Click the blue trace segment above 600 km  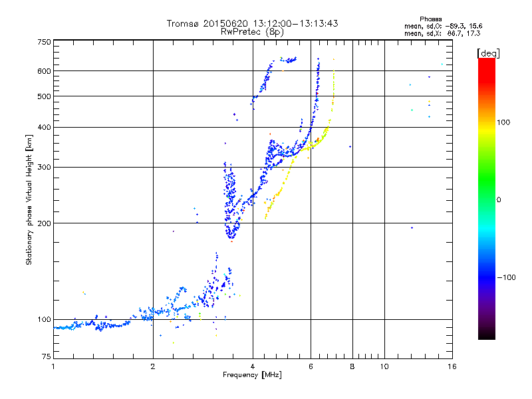click(289, 60)
